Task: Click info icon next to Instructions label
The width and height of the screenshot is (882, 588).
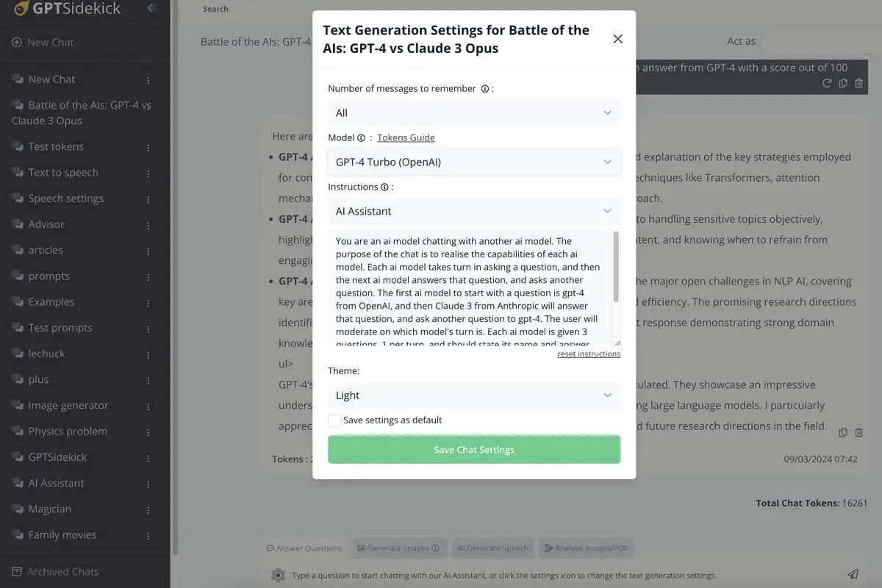Action: [384, 187]
